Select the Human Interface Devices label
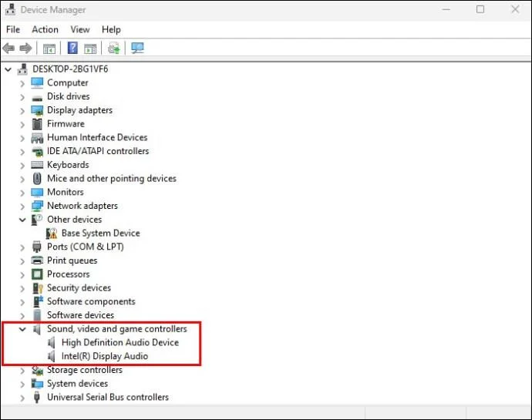 [x=97, y=137]
